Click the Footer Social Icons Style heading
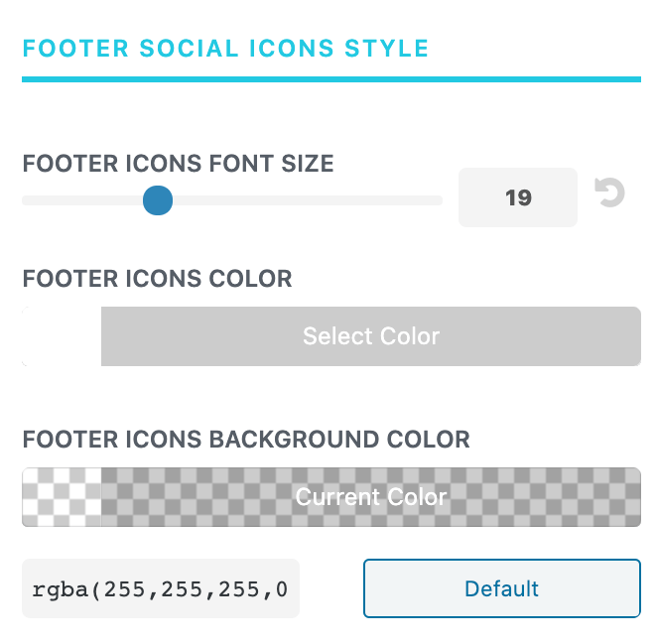Viewport: 657px width, 644px height. pyautogui.click(x=225, y=49)
